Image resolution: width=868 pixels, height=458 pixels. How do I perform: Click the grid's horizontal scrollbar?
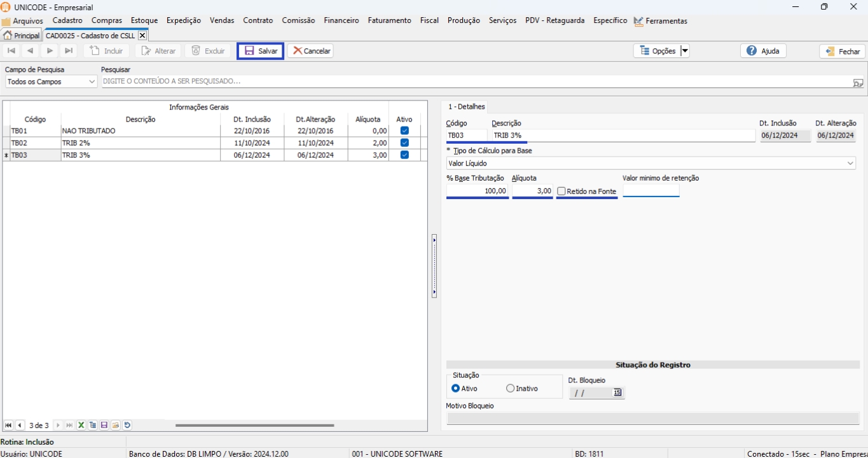pyautogui.click(x=254, y=426)
